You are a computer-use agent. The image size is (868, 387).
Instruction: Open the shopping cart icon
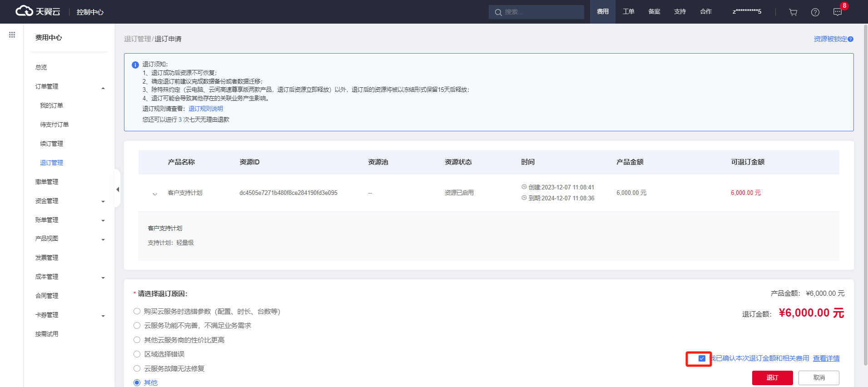coord(793,12)
